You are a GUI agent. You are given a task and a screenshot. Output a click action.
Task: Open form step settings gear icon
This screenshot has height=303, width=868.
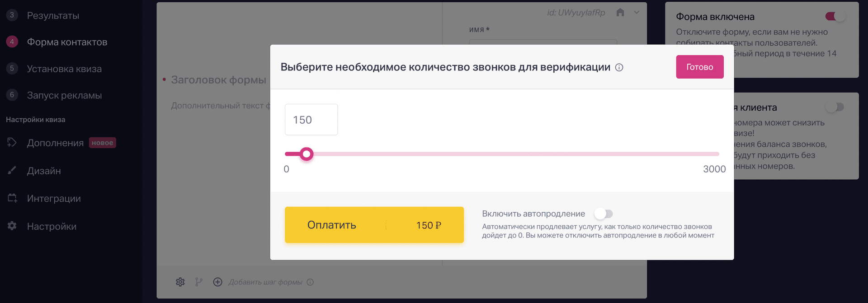tap(180, 282)
